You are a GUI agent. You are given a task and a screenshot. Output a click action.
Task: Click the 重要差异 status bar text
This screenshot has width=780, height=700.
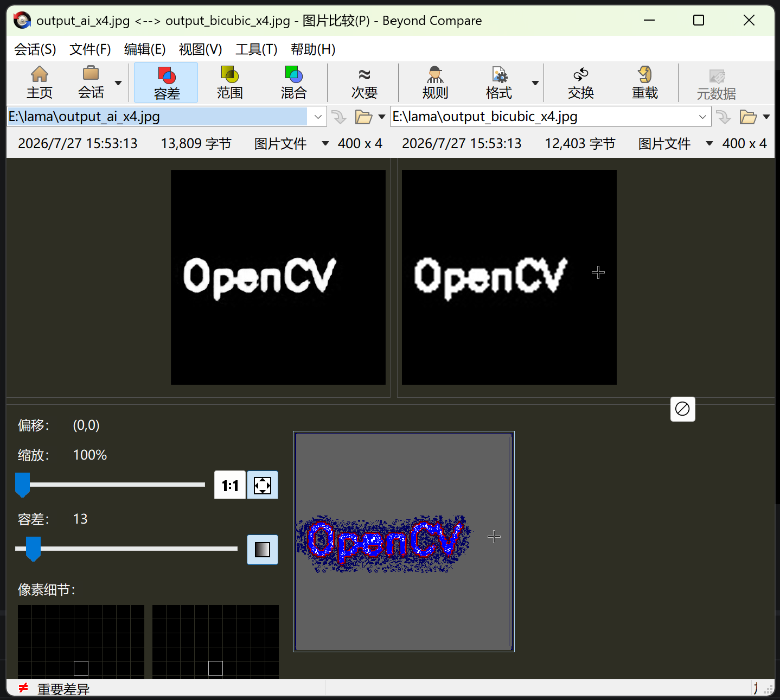(x=63, y=689)
